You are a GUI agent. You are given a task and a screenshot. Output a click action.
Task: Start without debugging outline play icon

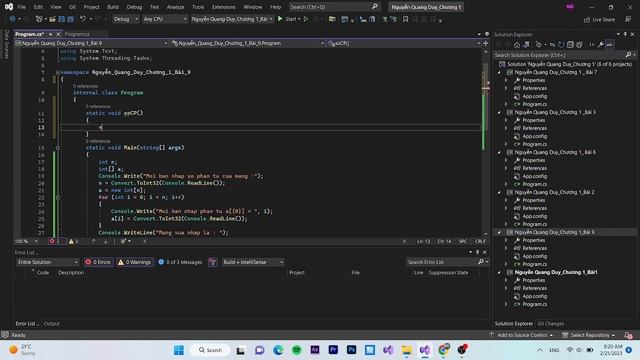[x=306, y=19]
